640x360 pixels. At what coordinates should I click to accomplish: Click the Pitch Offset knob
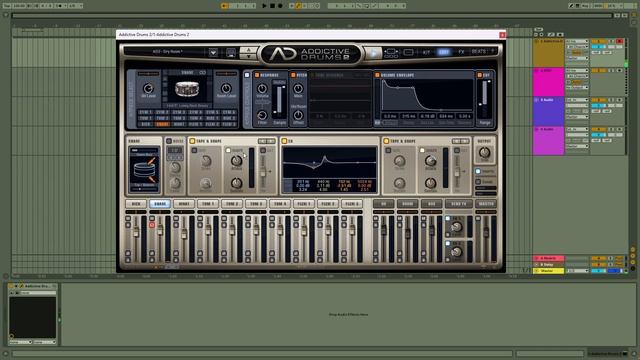(x=298, y=115)
